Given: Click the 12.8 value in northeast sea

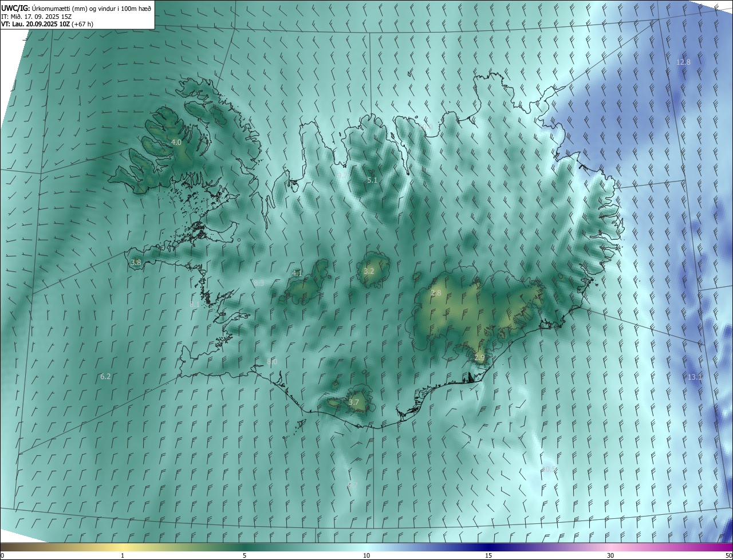Looking at the screenshot, I should click(683, 62).
